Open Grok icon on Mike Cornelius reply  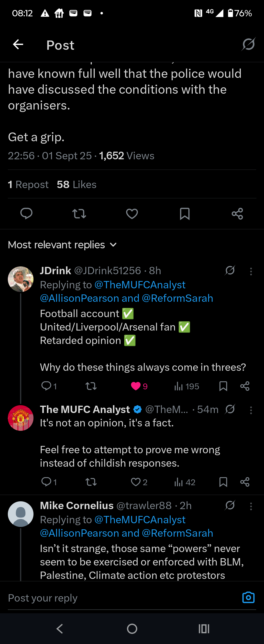[x=230, y=505]
